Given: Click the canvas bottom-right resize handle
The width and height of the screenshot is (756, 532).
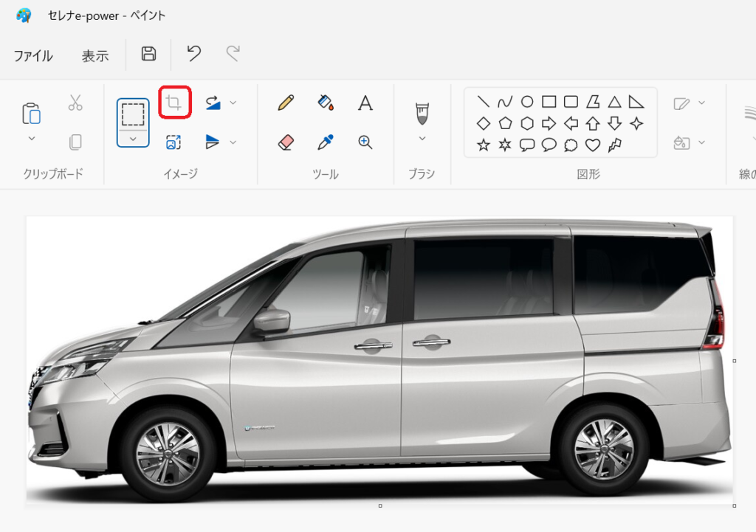Looking at the screenshot, I should [734, 505].
